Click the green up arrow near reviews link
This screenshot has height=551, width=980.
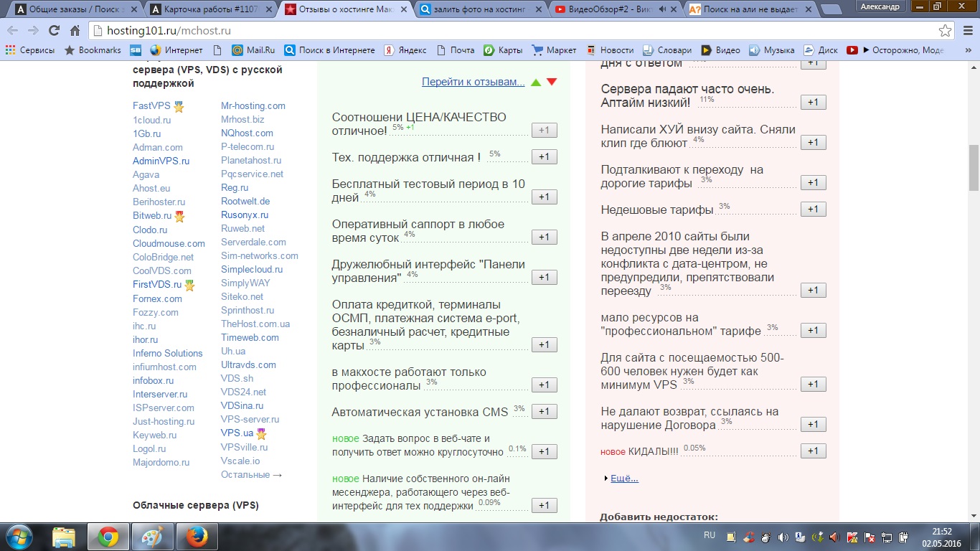click(x=535, y=83)
